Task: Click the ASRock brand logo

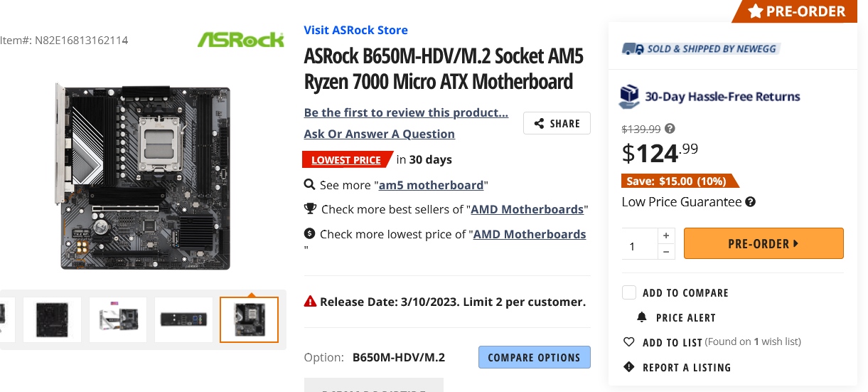Action: [240, 39]
